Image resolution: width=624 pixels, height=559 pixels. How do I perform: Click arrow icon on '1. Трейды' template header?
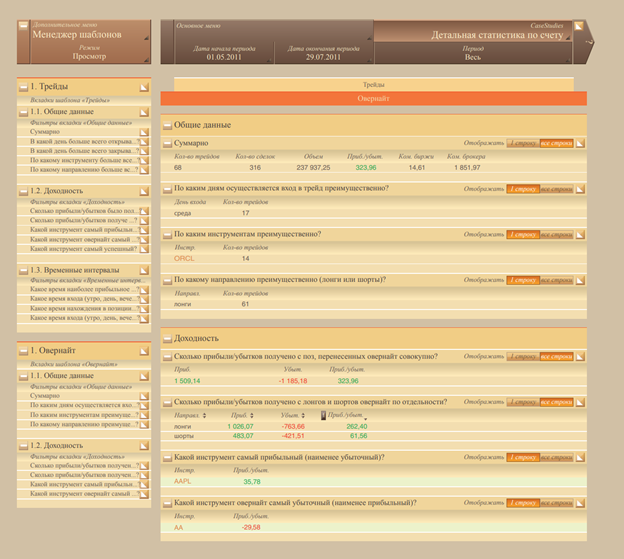pyautogui.click(x=144, y=87)
